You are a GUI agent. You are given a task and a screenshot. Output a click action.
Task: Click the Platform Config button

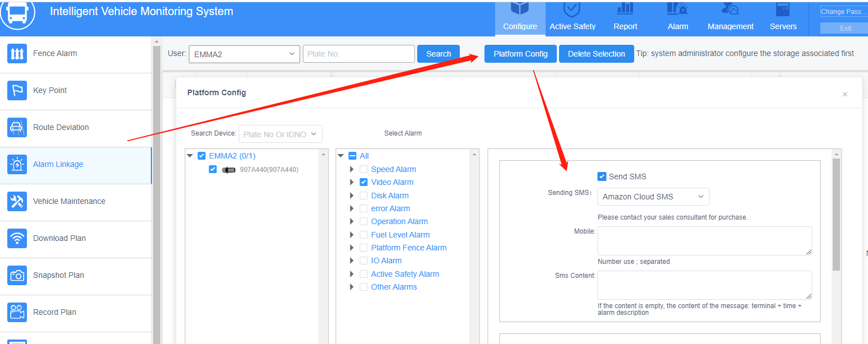click(x=520, y=54)
